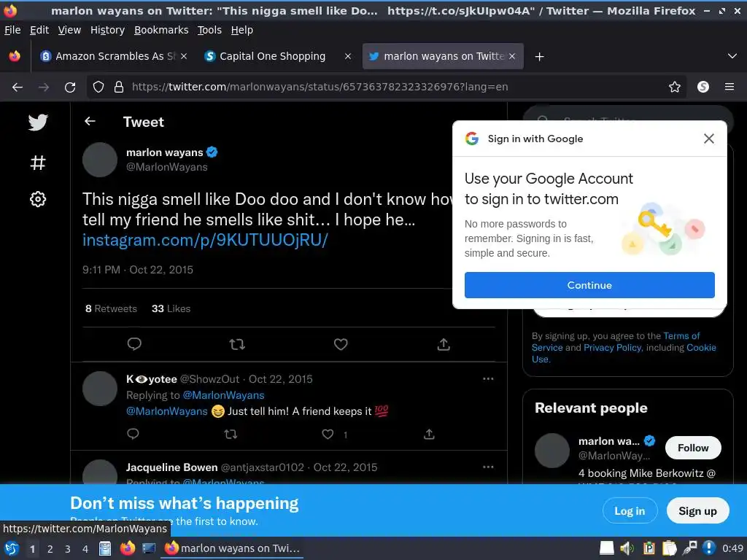
Task: Reply to marlon wayans' main tweet
Action: point(134,344)
